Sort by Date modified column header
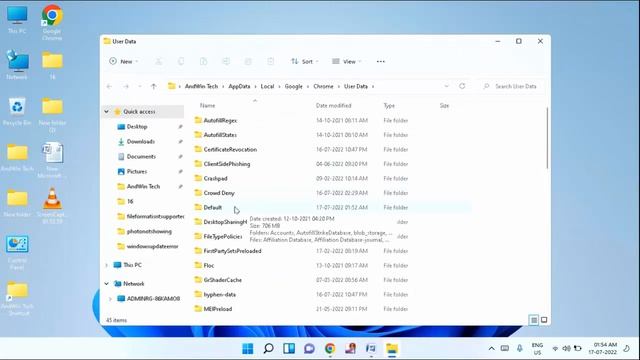Screen dimensions: 640x360 333,105
